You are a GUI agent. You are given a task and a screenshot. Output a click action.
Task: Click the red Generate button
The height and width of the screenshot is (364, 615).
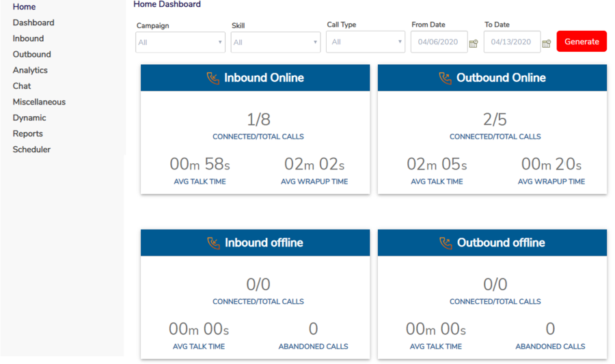click(582, 42)
